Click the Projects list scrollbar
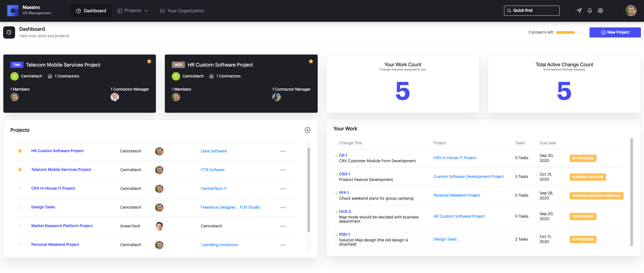Image resolution: width=644 pixels, height=273 pixels. (309, 190)
